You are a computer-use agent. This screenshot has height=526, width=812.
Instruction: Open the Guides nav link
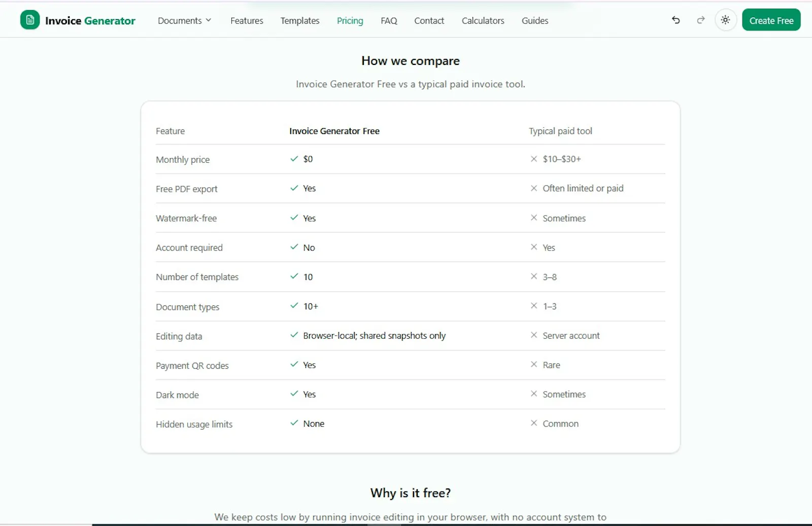(x=535, y=21)
